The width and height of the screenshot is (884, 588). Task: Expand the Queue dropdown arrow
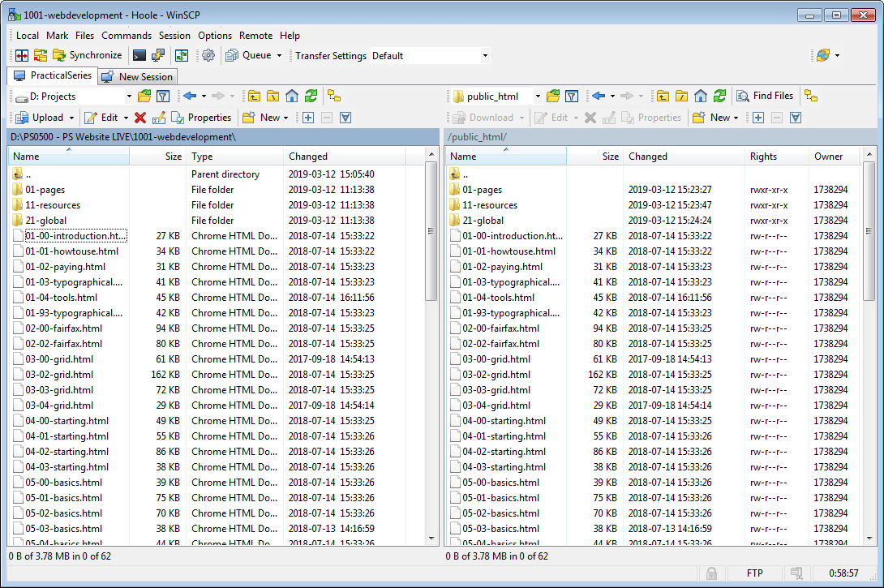tap(279, 55)
